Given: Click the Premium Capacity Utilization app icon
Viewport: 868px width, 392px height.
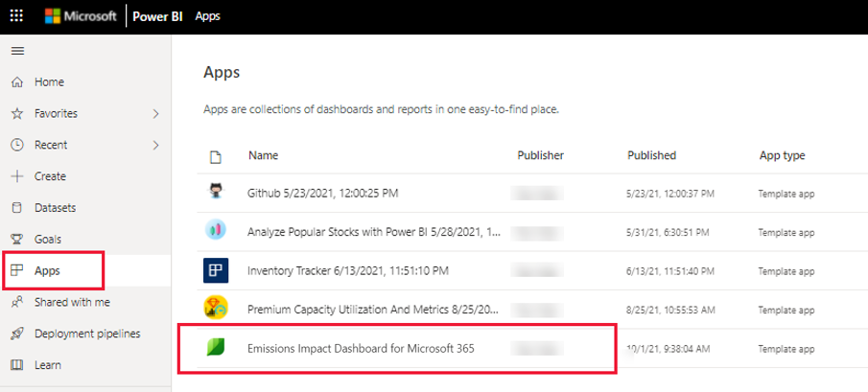Looking at the screenshot, I should click(x=215, y=309).
